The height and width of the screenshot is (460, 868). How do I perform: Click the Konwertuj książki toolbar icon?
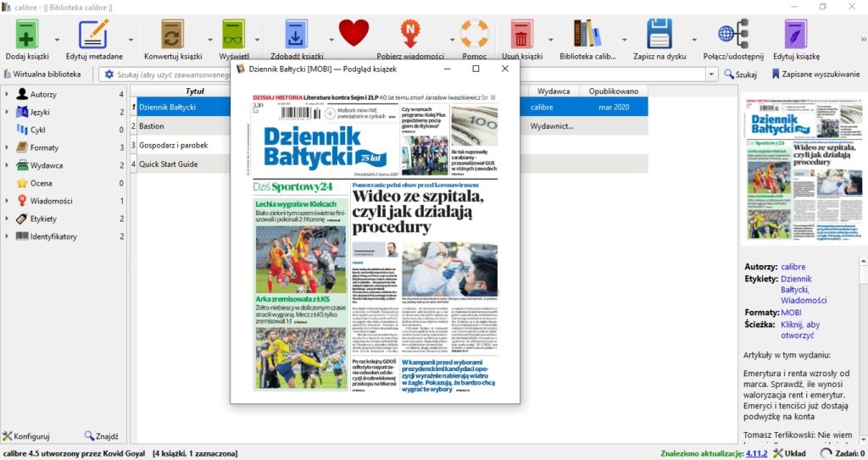pos(173,35)
